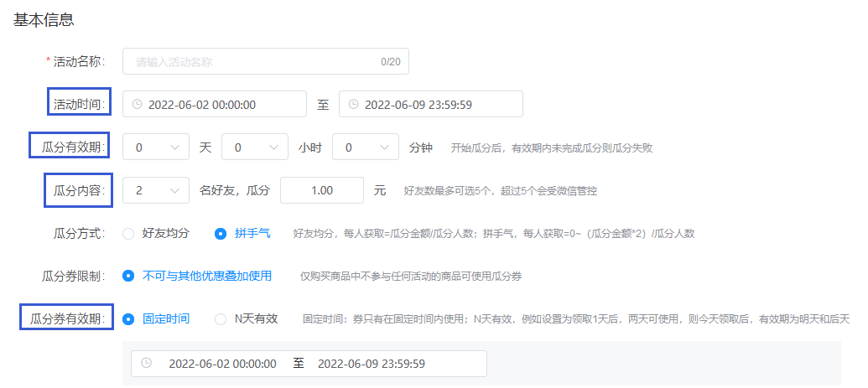
Task: Select the 好友均分 radio button
Action: pyautogui.click(x=128, y=234)
